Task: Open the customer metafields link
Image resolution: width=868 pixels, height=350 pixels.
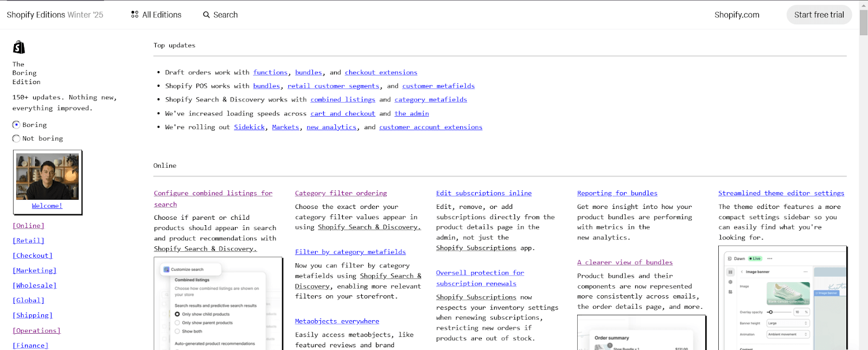Action: [438, 86]
